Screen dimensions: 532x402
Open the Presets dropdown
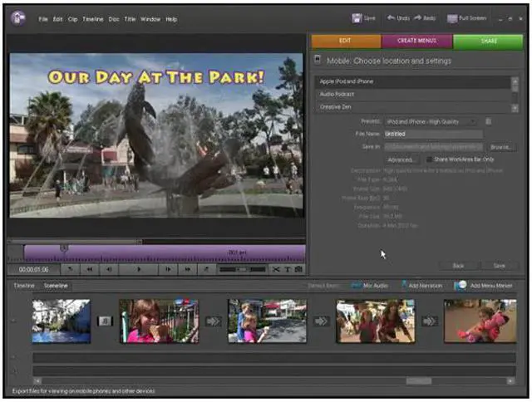(x=431, y=121)
